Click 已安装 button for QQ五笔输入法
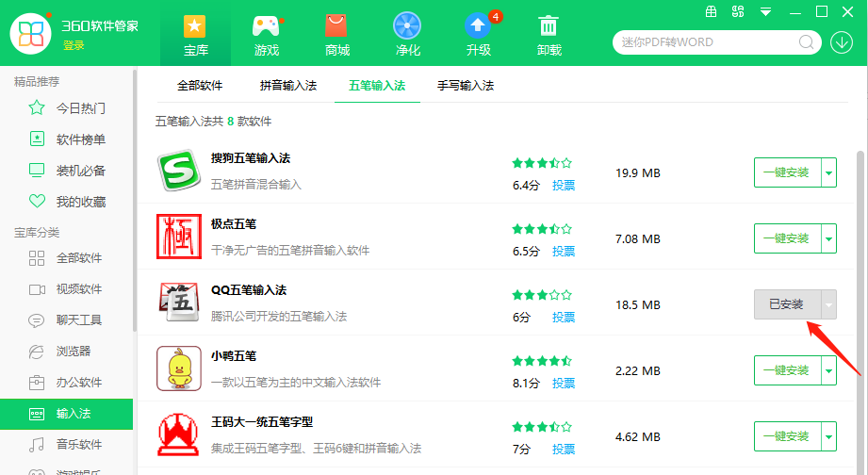 tap(787, 304)
